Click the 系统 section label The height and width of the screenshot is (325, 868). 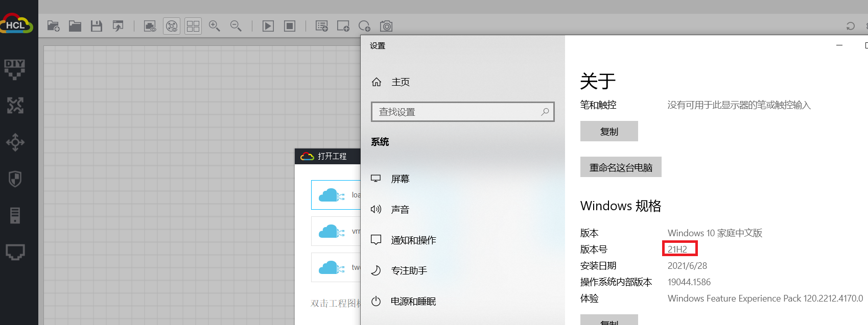tap(380, 142)
